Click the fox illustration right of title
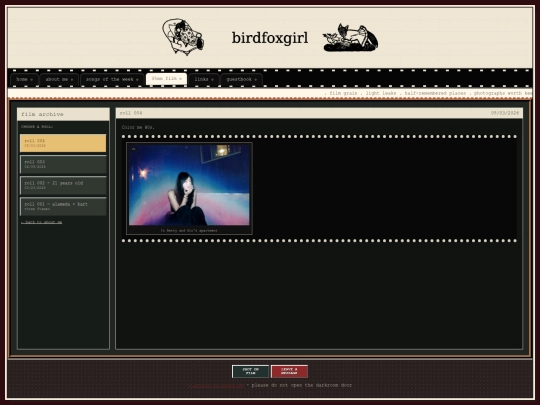This screenshot has height=405, width=540. coord(350,38)
